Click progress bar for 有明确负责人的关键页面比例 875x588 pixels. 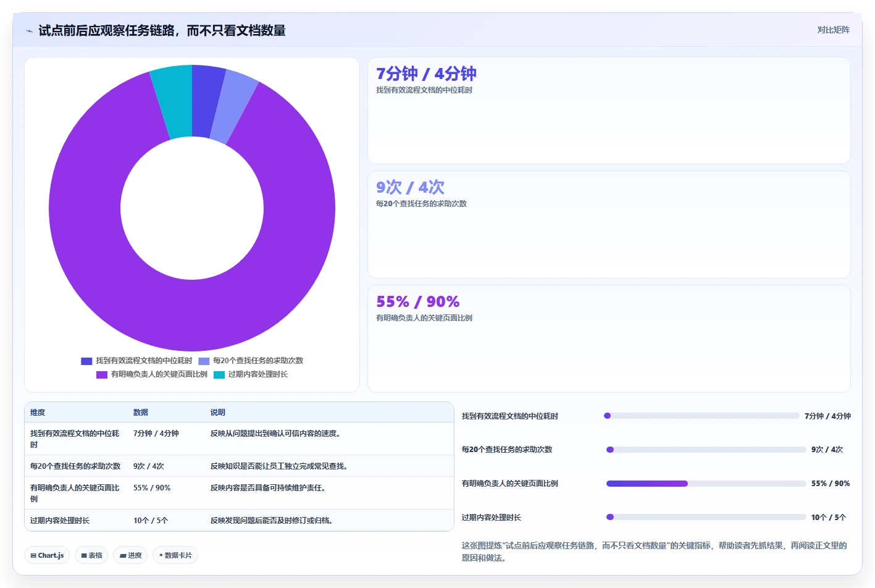706,484
